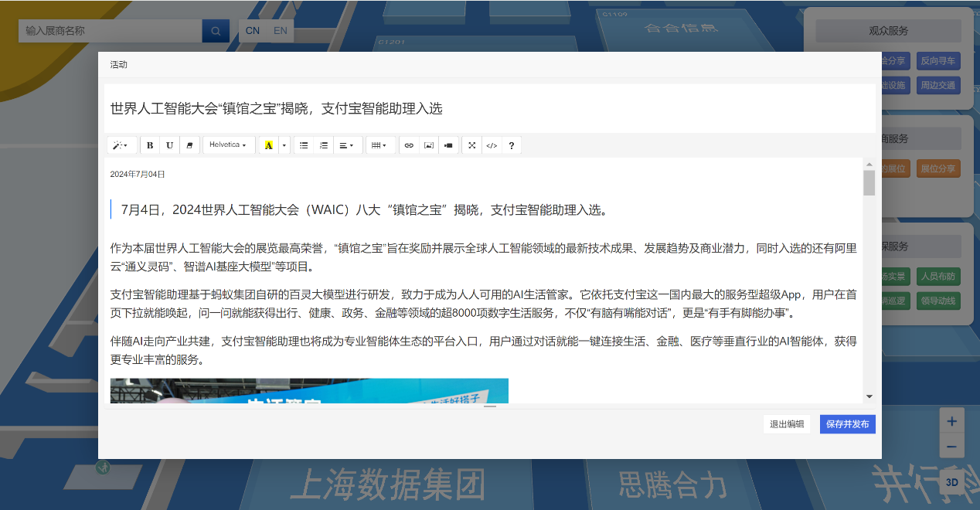The height and width of the screenshot is (510, 980).
Task: Toggle underline formatting
Action: coord(169,145)
